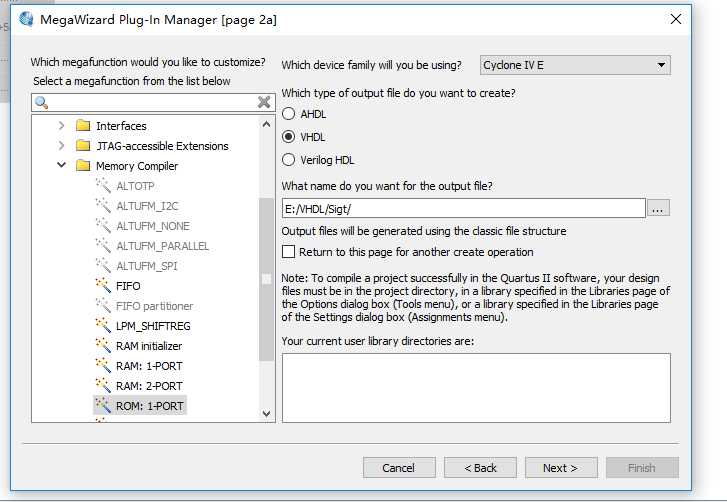The height and width of the screenshot is (502, 727).
Task: Select Memory Compiler folder label
Action: tap(137, 166)
